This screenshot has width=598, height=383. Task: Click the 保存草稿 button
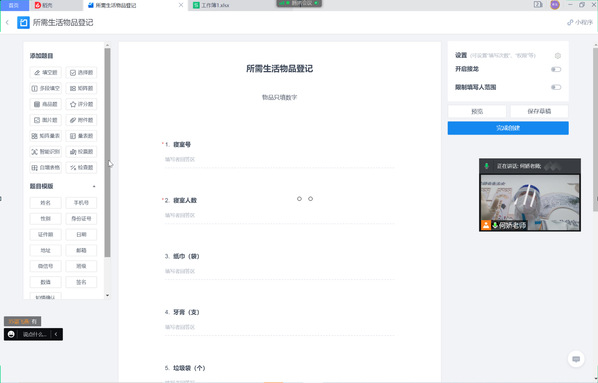[539, 111]
